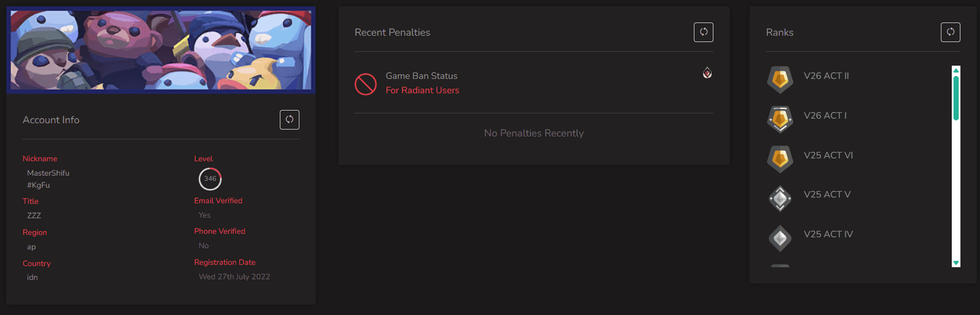This screenshot has width=980, height=315.
Task: Click the V25 ACT V rank badge
Action: click(780, 198)
